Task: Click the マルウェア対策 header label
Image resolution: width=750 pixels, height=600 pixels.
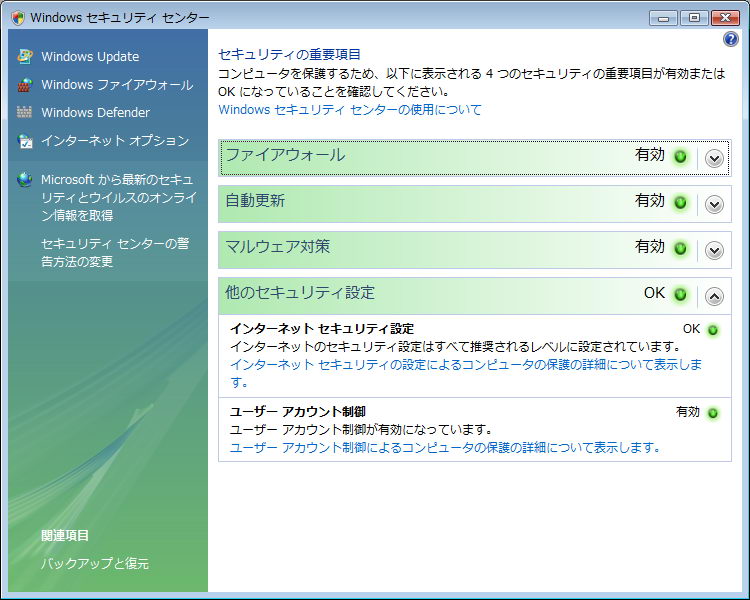Action: pos(277,246)
